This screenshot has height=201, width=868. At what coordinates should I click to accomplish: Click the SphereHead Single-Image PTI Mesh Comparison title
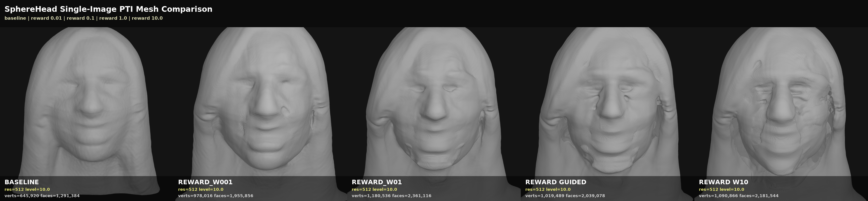click(108, 9)
